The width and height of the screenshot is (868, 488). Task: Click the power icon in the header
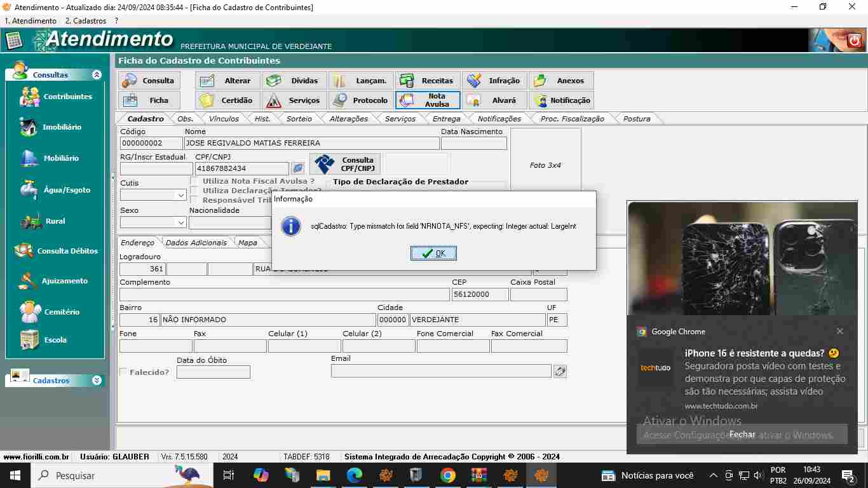pyautogui.click(x=854, y=41)
